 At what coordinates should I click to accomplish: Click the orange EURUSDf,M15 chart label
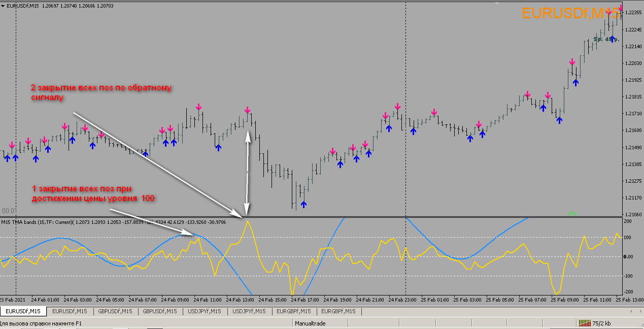[572, 13]
